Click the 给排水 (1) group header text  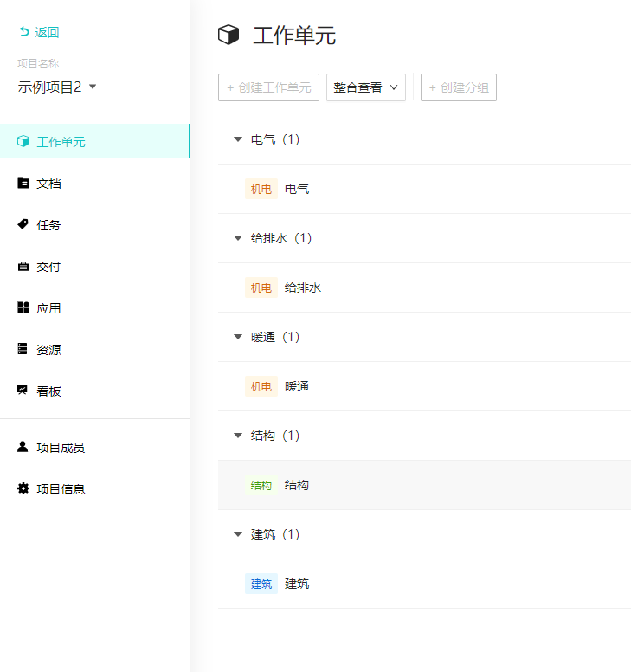281,238
